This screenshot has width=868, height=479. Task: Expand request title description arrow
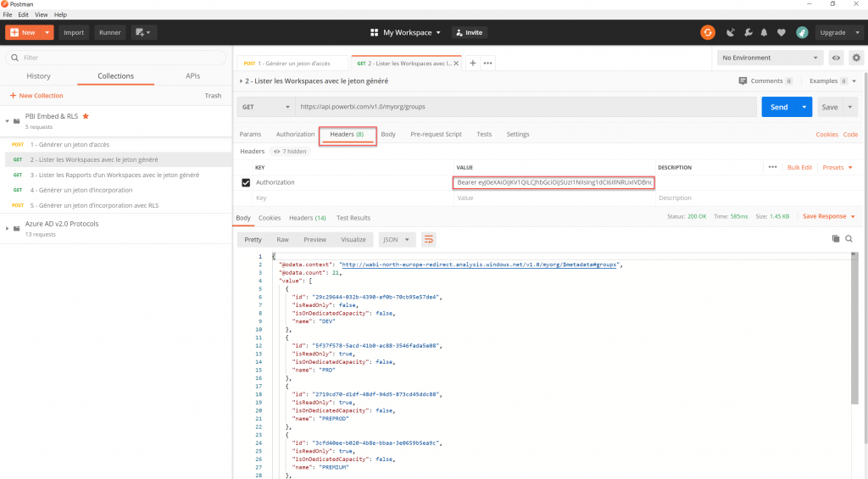click(241, 81)
